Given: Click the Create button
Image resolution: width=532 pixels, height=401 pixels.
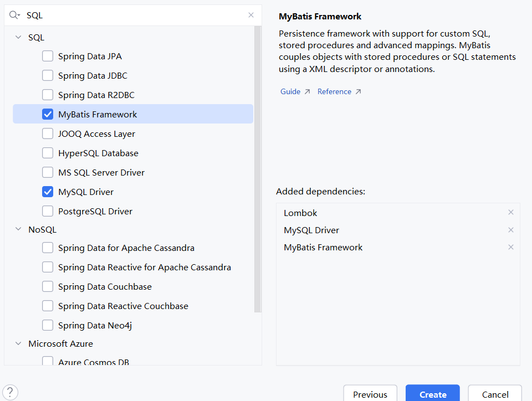Looking at the screenshot, I should point(432,394).
